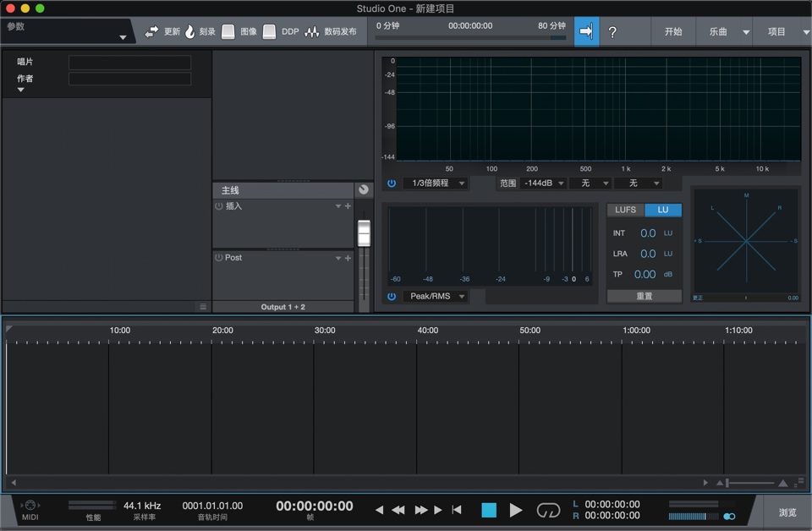Toggle the Peak/RMS meter power button
The height and width of the screenshot is (531, 812).
[391, 296]
